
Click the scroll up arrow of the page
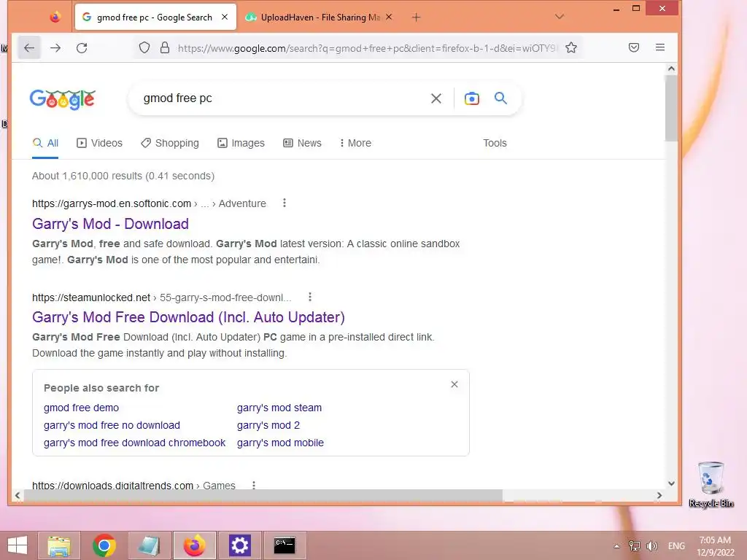point(671,69)
